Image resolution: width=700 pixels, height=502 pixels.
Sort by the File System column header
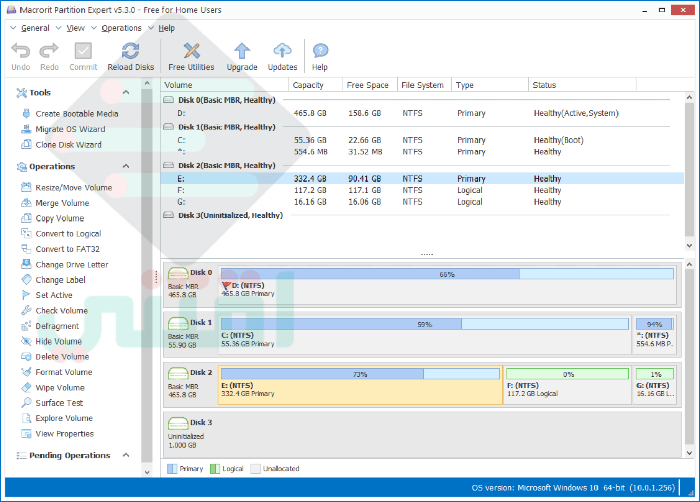pyautogui.click(x=425, y=85)
